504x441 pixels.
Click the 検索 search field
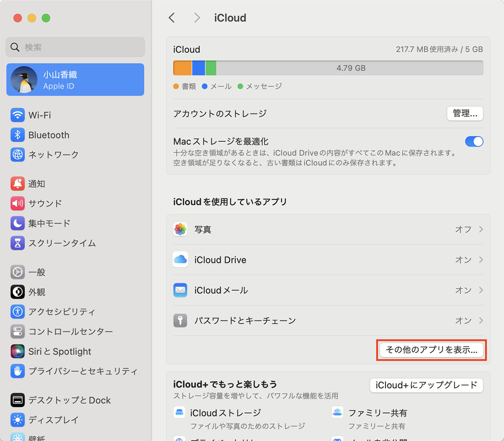tap(75, 47)
